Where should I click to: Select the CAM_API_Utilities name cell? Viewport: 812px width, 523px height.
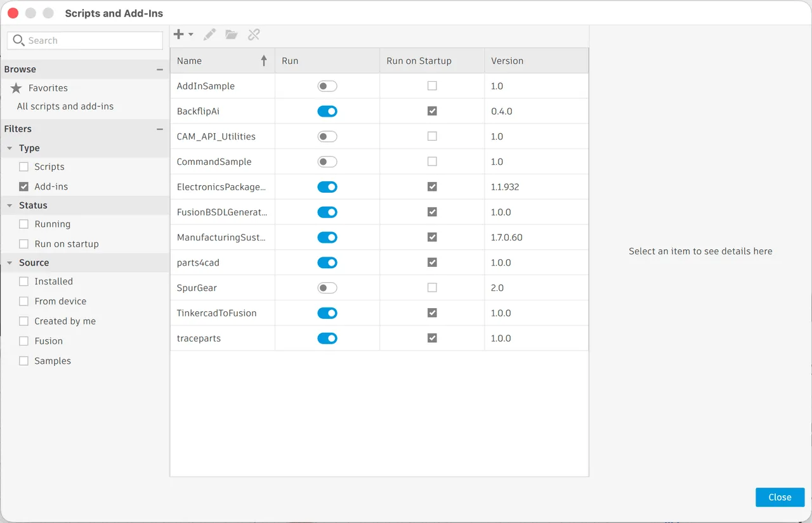(223, 136)
